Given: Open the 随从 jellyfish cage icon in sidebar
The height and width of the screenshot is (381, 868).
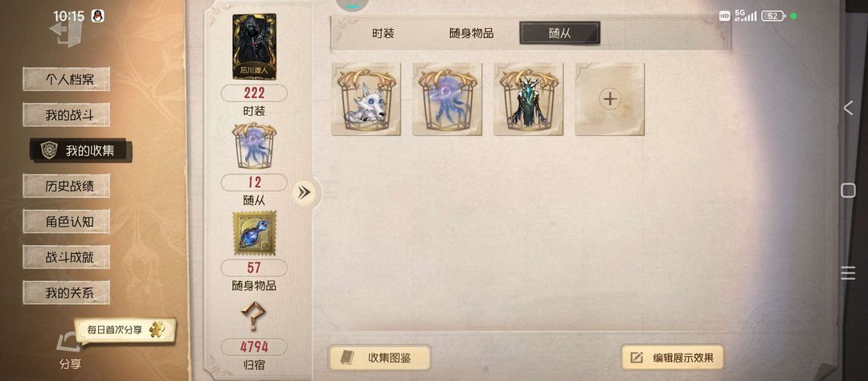Looking at the screenshot, I should coord(254,146).
